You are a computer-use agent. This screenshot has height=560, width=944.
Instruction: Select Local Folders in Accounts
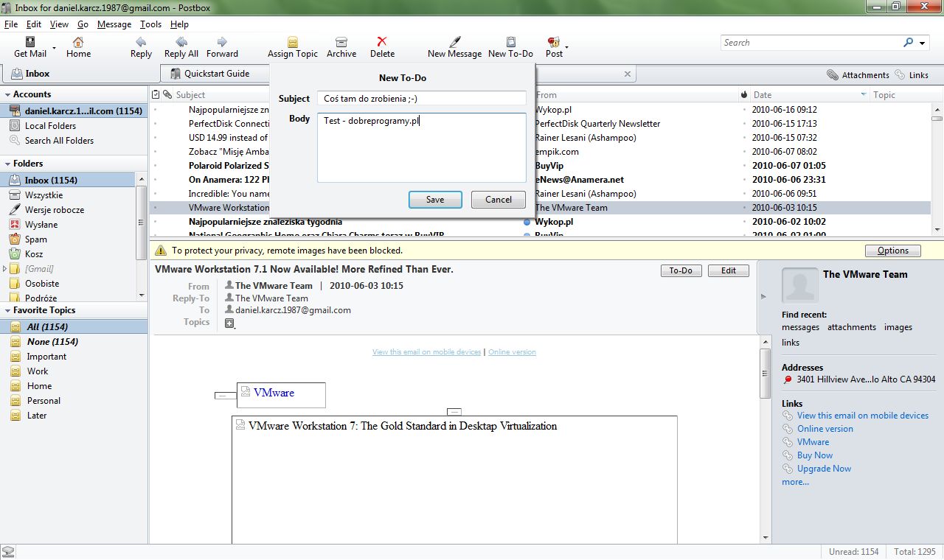pyautogui.click(x=50, y=126)
